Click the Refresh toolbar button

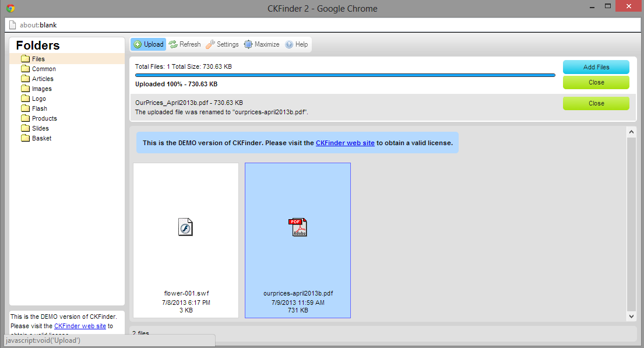point(185,44)
